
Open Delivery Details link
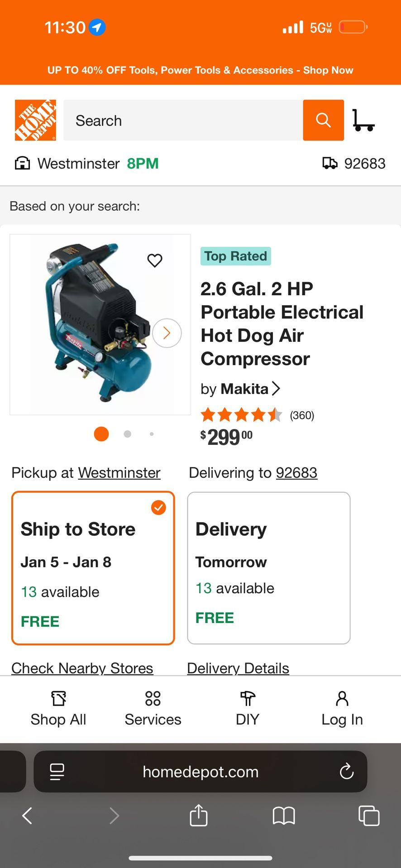[238, 668]
